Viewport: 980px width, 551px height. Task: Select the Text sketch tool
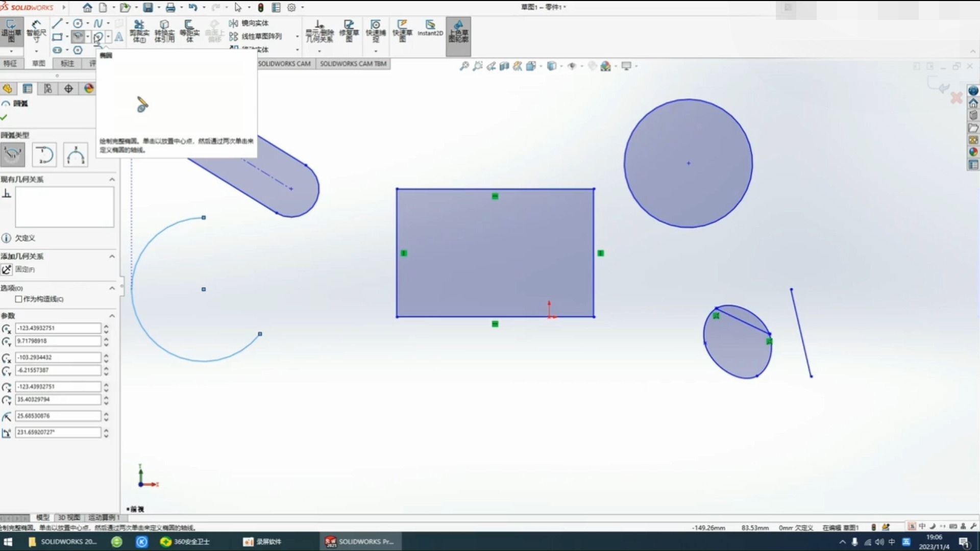point(119,37)
